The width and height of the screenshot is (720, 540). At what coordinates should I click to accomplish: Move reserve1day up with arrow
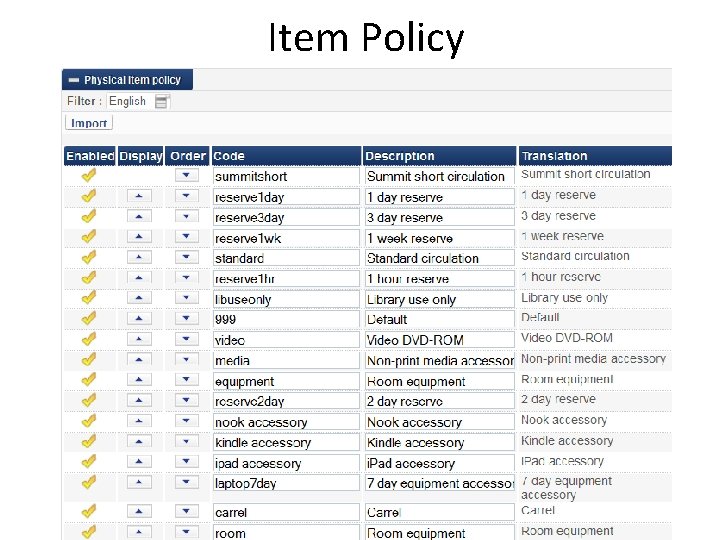139,196
